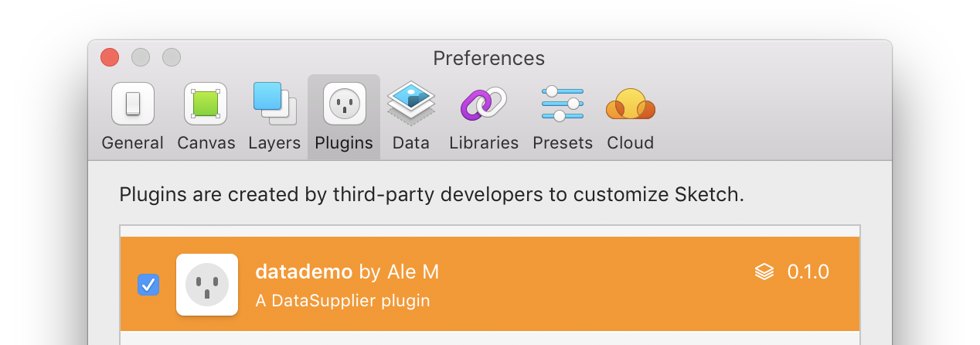Select the green Canvas preferences icon
980x345 pixels.
[x=206, y=104]
